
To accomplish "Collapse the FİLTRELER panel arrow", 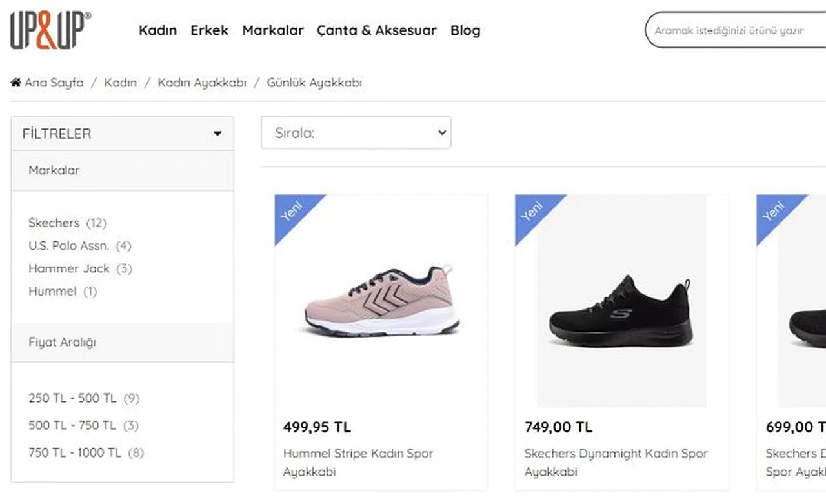I will click(x=217, y=134).
